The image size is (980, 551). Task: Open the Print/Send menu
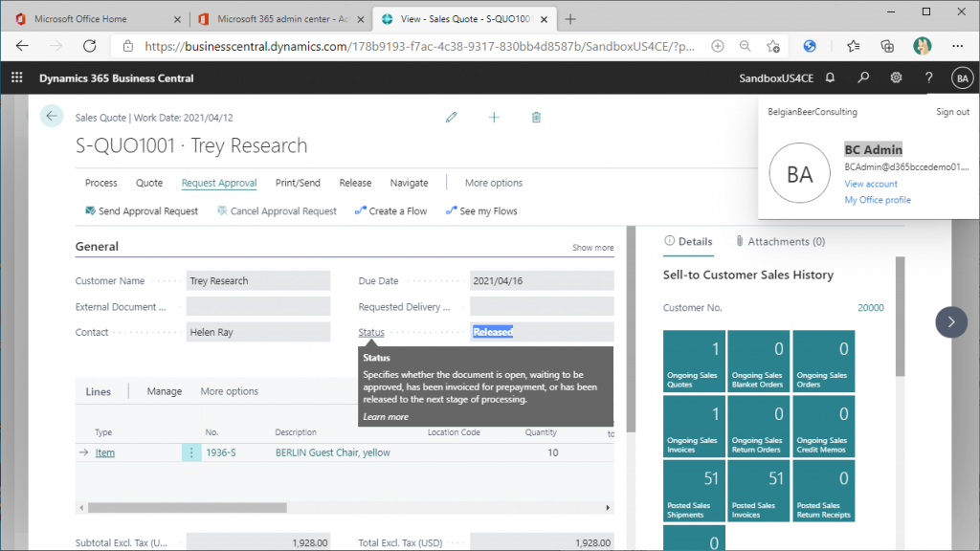point(299,183)
